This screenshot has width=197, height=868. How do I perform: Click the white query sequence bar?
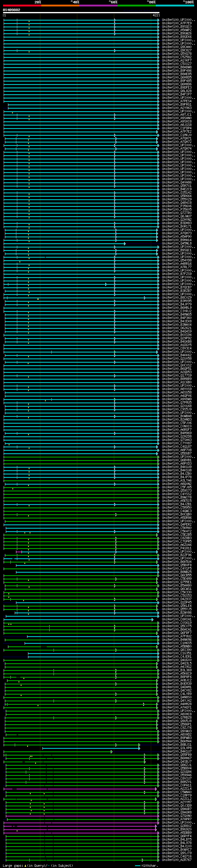pyautogui.click(x=81, y=12)
